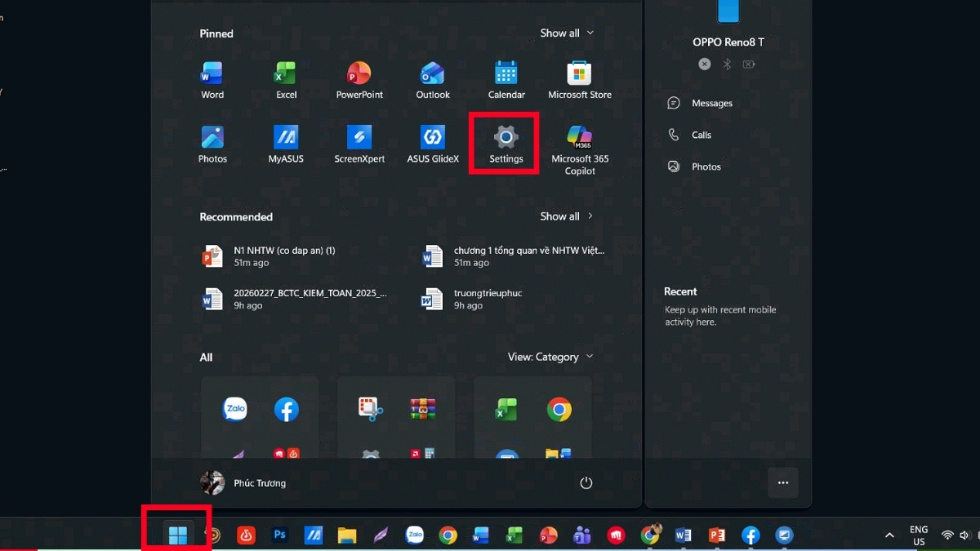The image size is (980, 551).
Task: Open Calls in the phone panel
Action: [x=690, y=135]
